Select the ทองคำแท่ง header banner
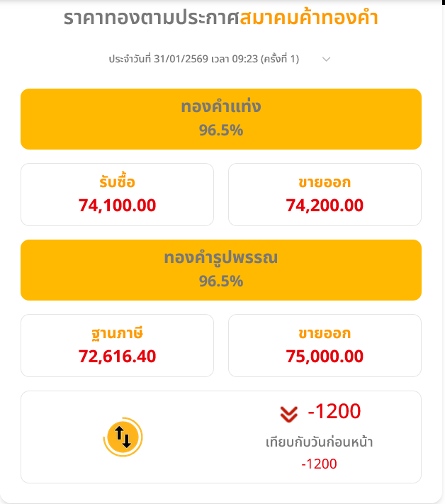The image size is (445, 504). 221,119
